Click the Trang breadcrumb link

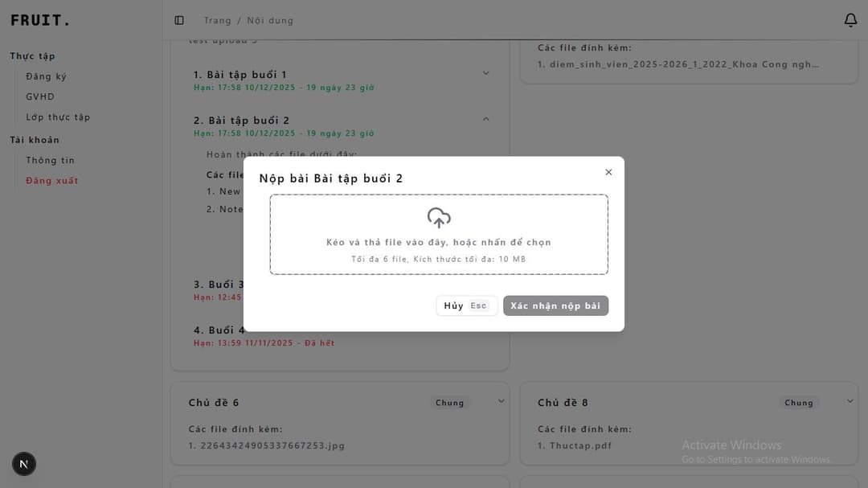pos(217,20)
